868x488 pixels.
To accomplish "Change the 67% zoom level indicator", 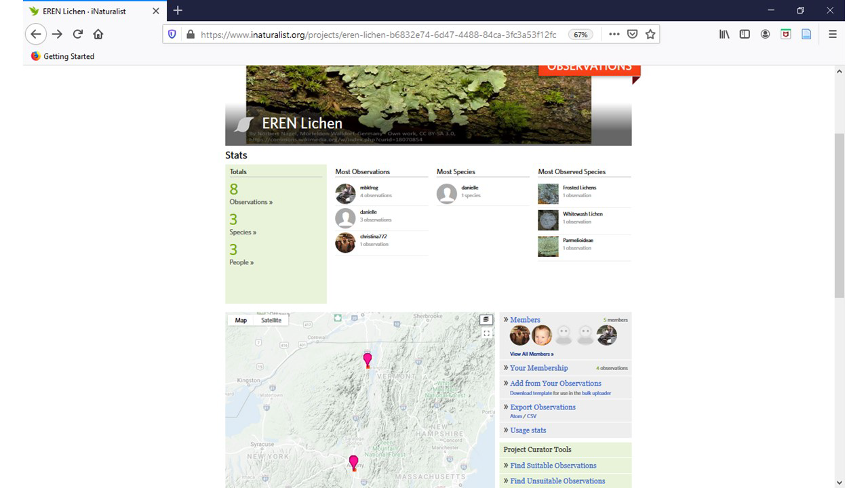I will [580, 34].
